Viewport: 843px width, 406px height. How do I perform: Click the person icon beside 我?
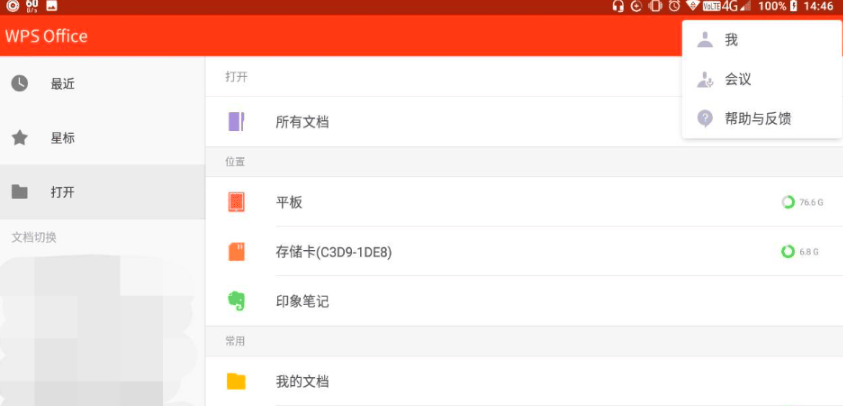pos(705,39)
